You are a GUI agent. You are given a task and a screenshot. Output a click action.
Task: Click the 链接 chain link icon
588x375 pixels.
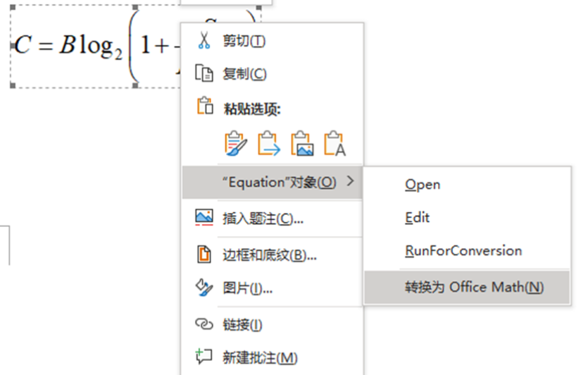click(x=204, y=324)
